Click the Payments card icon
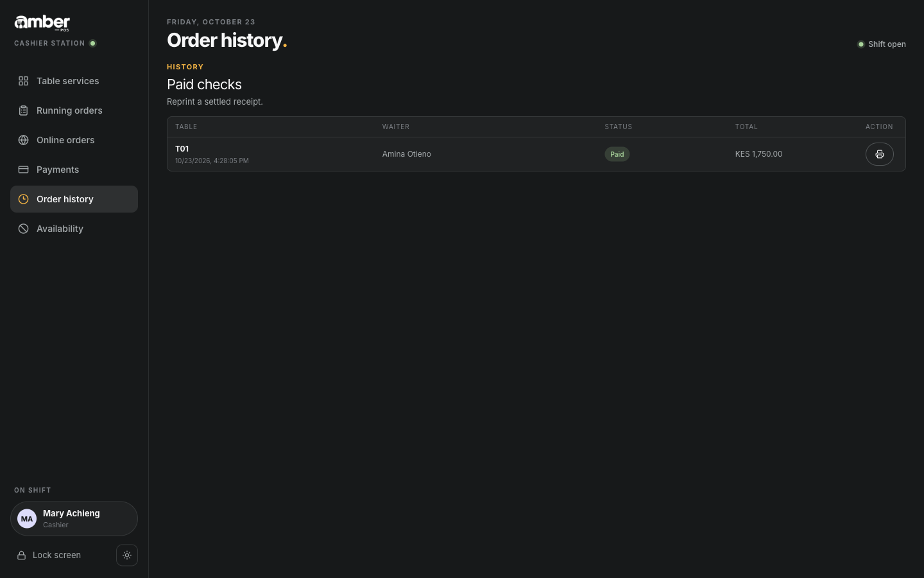This screenshot has height=578, width=924. 23,170
